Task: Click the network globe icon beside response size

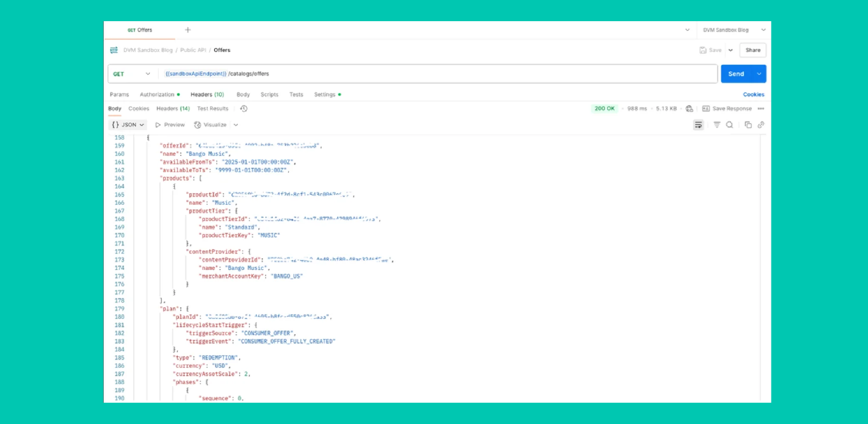Action: [x=689, y=109]
